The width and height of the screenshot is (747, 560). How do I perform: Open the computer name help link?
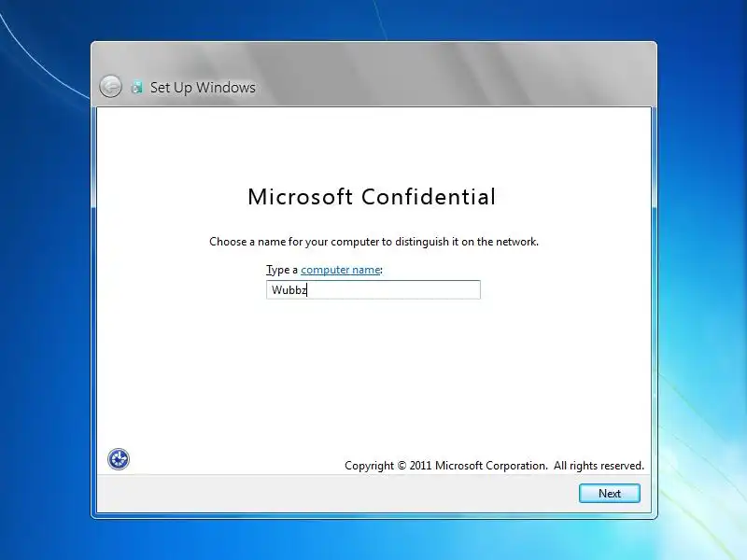340,270
